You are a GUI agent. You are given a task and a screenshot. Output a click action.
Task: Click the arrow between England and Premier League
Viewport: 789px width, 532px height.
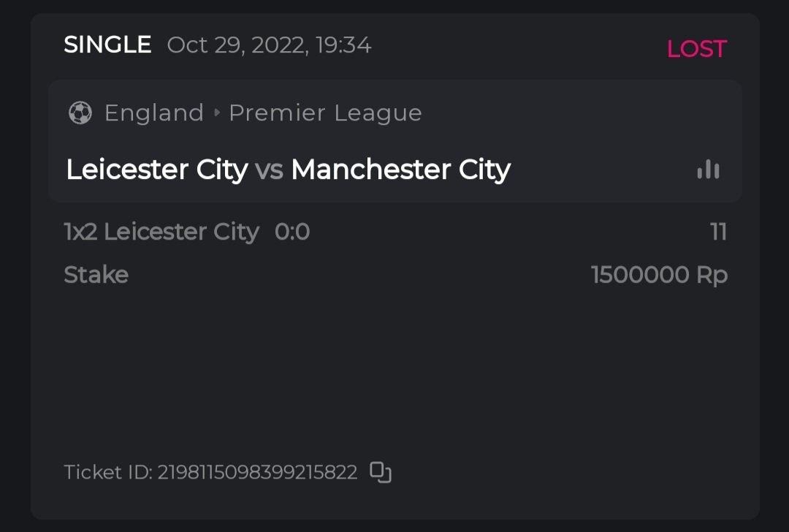pos(217,113)
